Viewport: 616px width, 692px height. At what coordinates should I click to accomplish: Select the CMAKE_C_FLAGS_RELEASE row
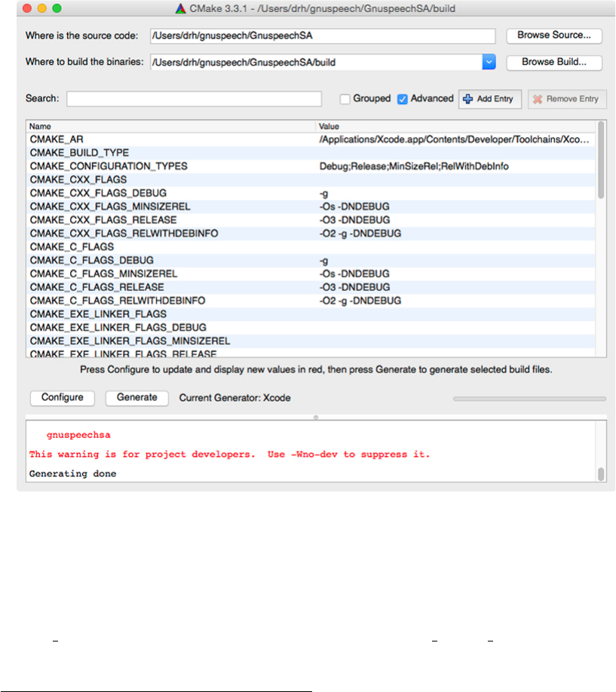tap(311, 287)
